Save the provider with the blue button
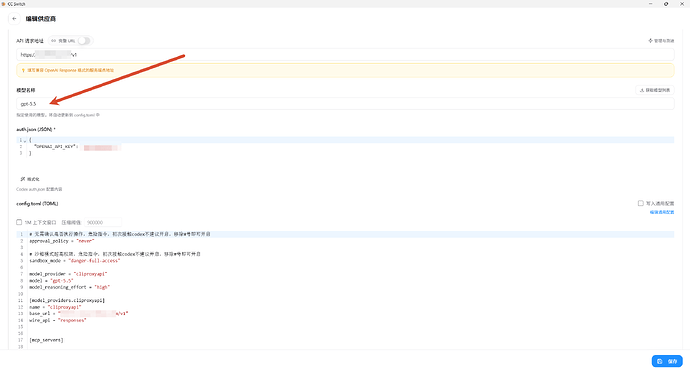The width and height of the screenshot is (690, 368). coord(667,361)
